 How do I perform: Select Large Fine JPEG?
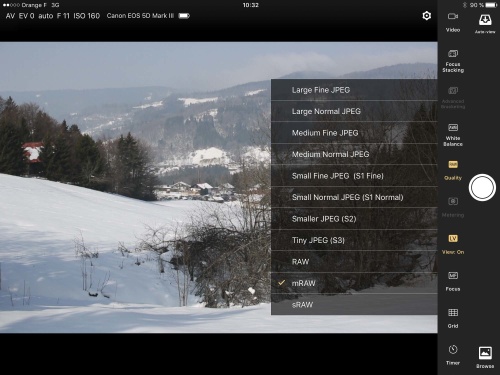[354, 90]
